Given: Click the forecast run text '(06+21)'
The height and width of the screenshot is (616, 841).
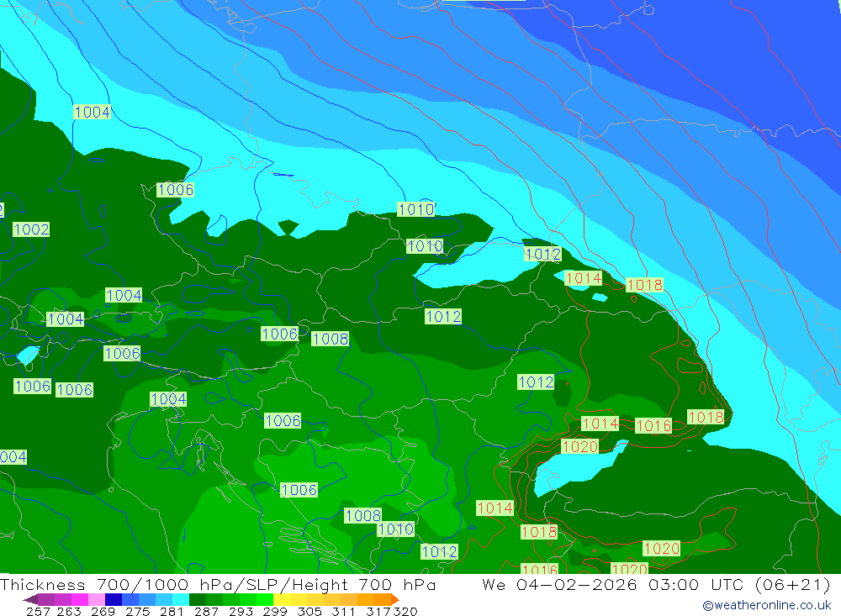Looking at the screenshot, I should tap(793, 584).
